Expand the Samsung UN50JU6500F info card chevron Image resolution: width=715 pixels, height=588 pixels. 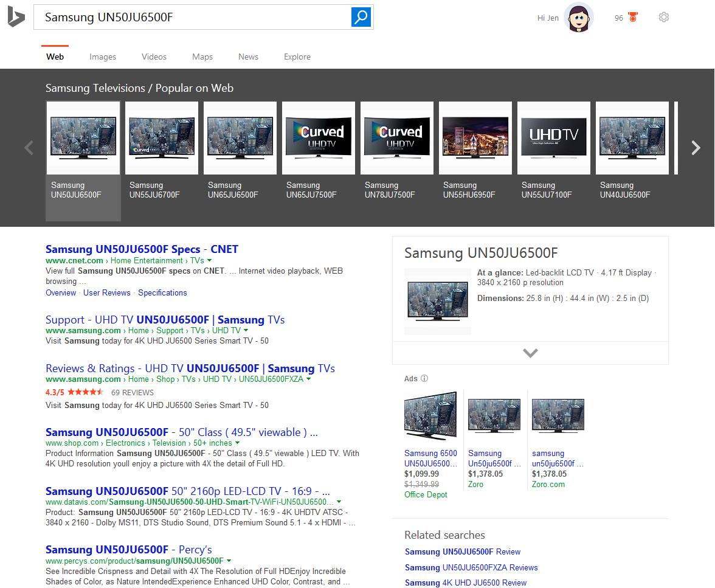click(530, 353)
